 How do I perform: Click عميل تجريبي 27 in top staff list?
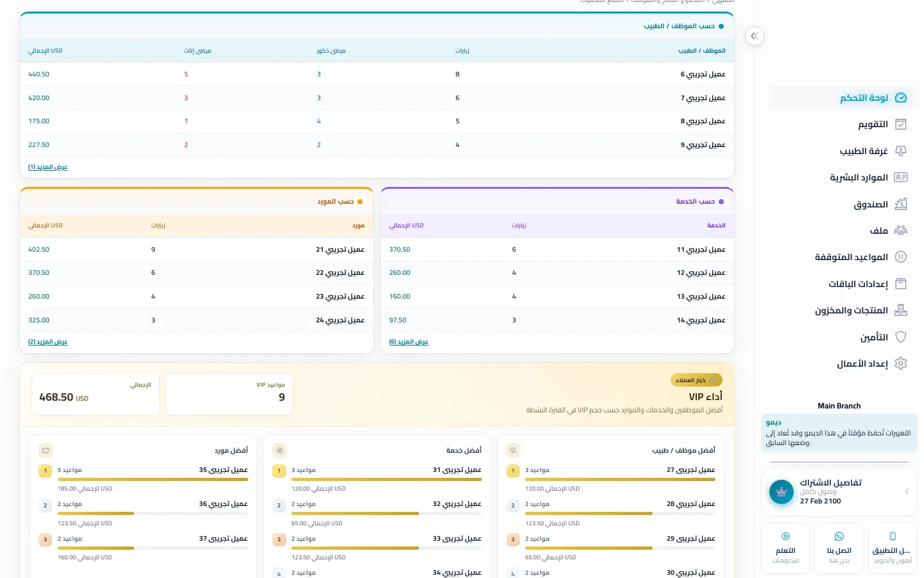click(x=691, y=470)
